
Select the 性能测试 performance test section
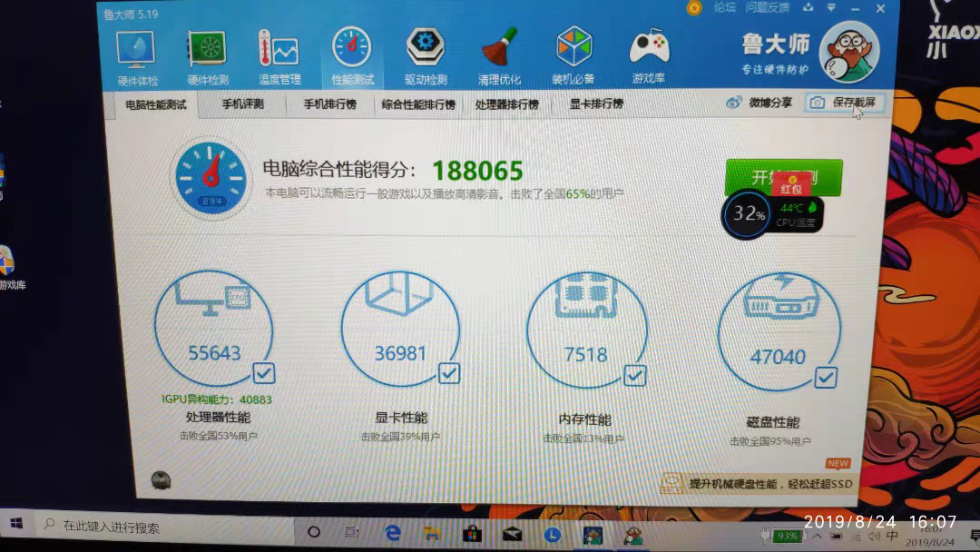[352, 56]
